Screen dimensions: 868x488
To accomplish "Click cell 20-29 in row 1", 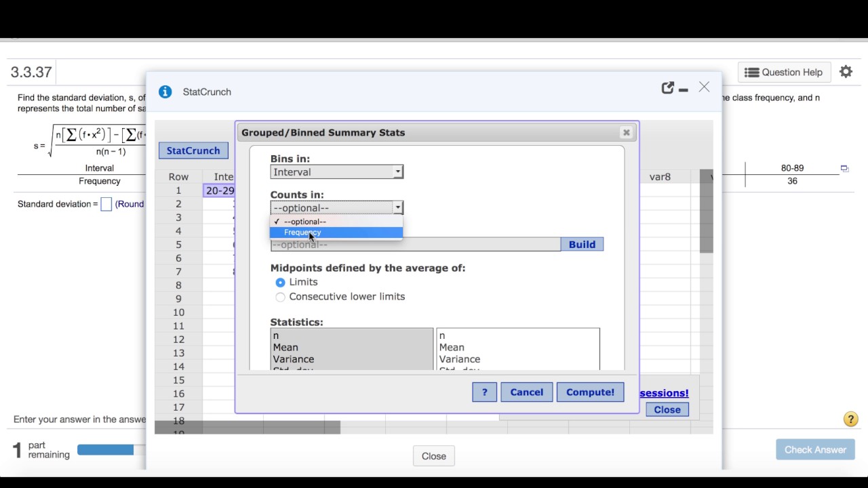I will 220,190.
